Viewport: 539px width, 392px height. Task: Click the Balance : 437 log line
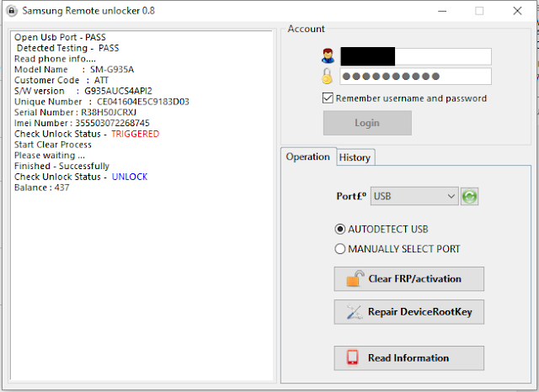tap(41, 188)
